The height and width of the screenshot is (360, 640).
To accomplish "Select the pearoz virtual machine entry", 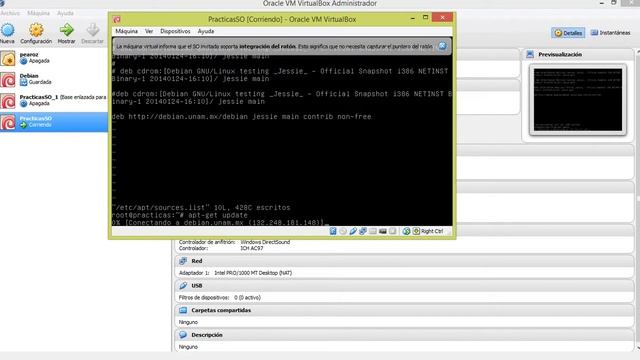I will (x=54, y=58).
